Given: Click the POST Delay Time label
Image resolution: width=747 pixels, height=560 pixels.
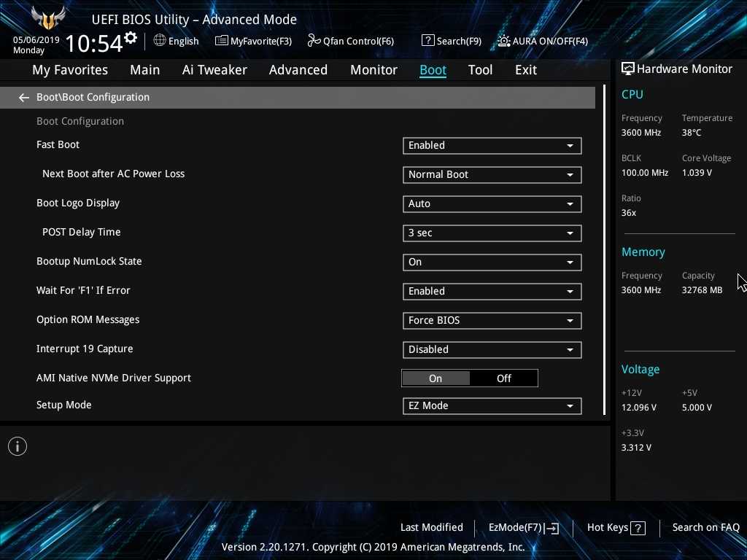Looking at the screenshot, I should pos(82,232).
